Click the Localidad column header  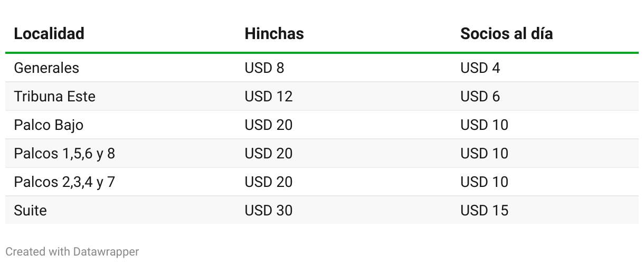pyautogui.click(x=49, y=34)
